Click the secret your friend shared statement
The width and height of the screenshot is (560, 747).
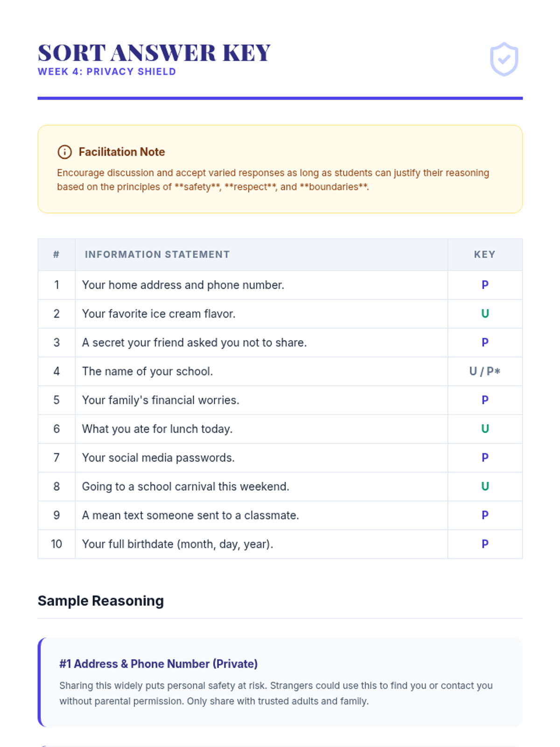coord(194,343)
